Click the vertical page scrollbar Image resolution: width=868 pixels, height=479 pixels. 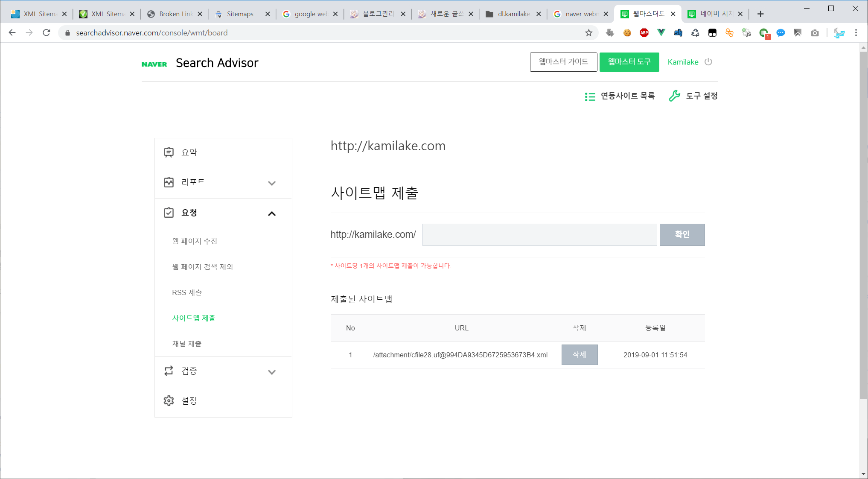[863, 225]
